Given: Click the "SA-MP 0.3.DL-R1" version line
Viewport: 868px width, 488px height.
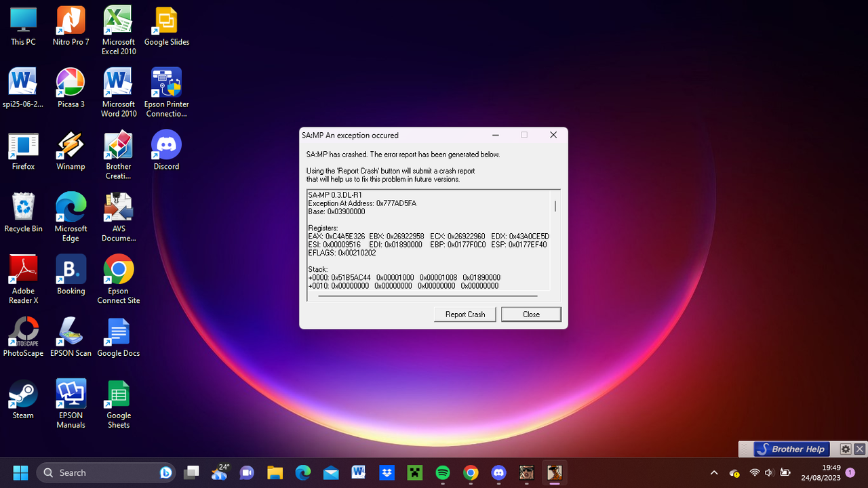Looking at the screenshot, I should 336,195.
